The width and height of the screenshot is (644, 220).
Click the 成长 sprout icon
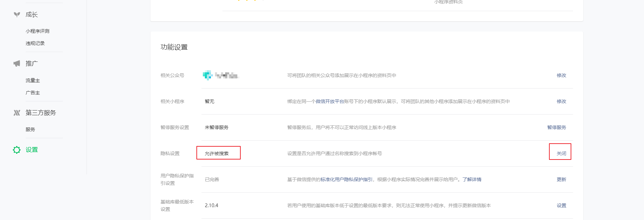click(x=17, y=15)
